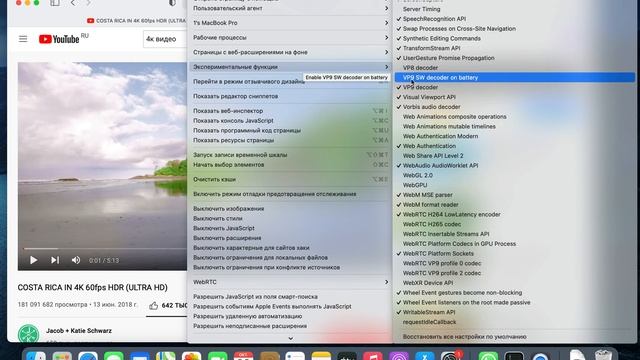
Task: Play the Costa Rica video
Action: [x=33, y=260]
